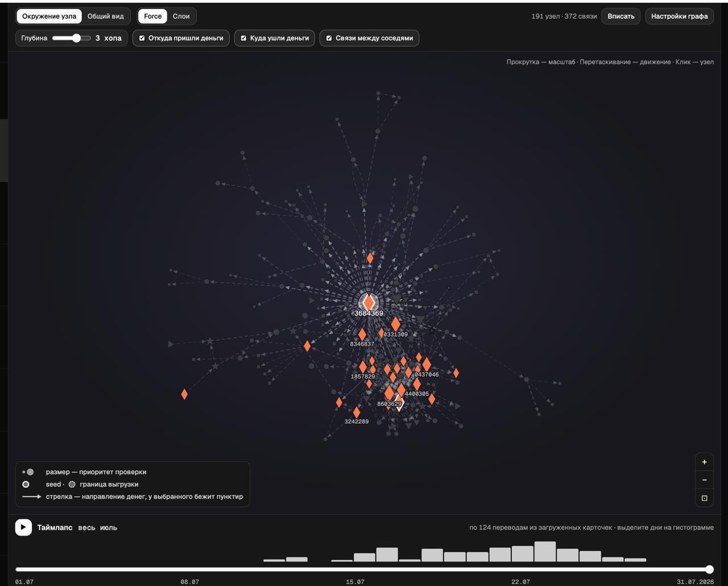Zoom in with the plus button
The height and width of the screenshot is (586, 728).
click(704, 462)
